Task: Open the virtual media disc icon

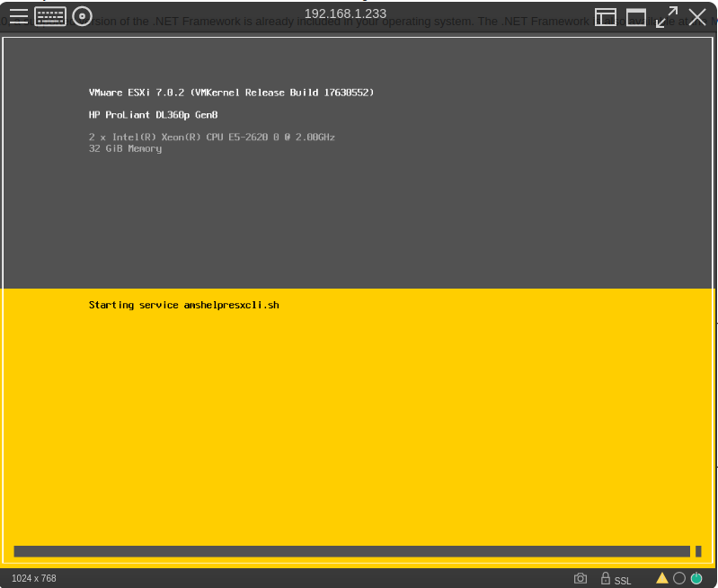Action: coord(82,17)
